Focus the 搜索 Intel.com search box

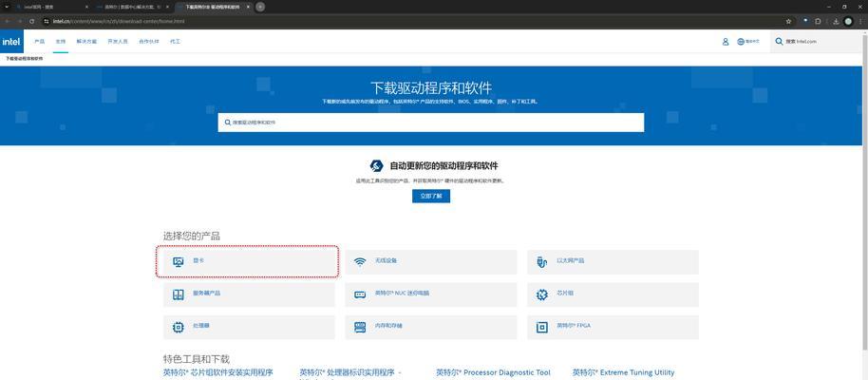coord(816,42)
